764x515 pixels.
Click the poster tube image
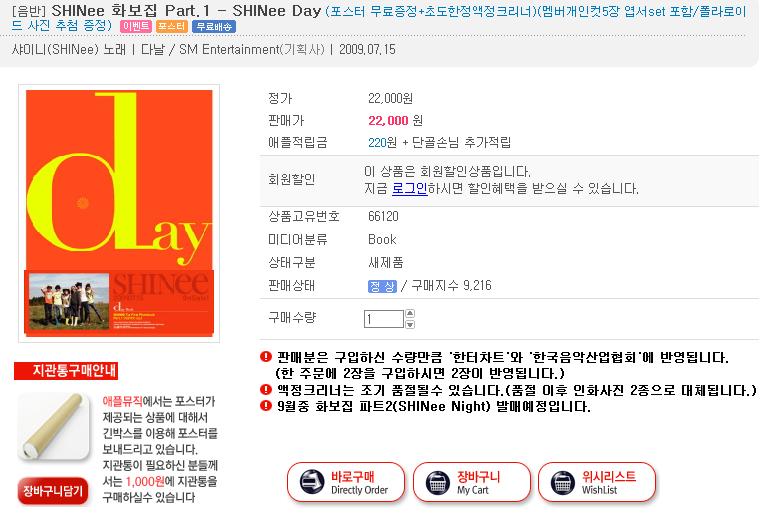click(x=54, y=427)
